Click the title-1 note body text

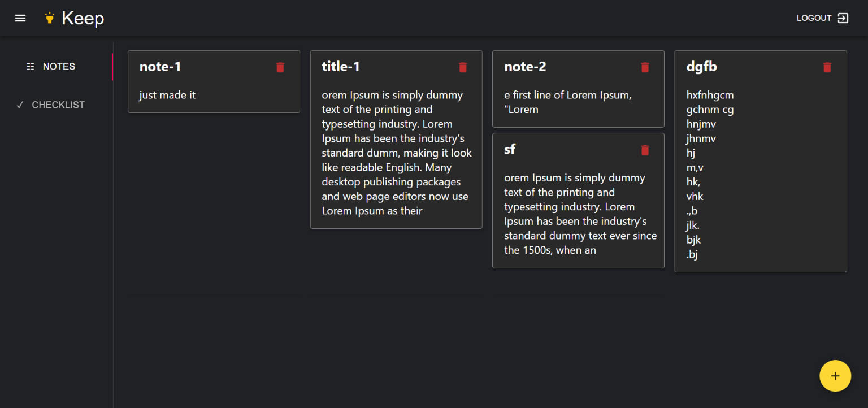pos(397,153)
